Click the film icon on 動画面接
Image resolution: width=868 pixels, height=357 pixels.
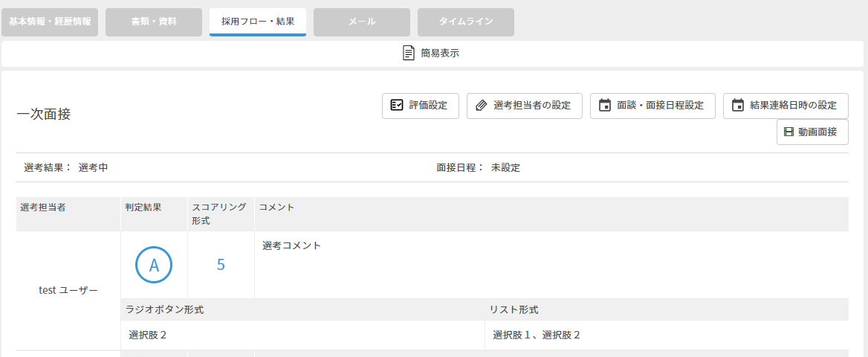[788, 132]
